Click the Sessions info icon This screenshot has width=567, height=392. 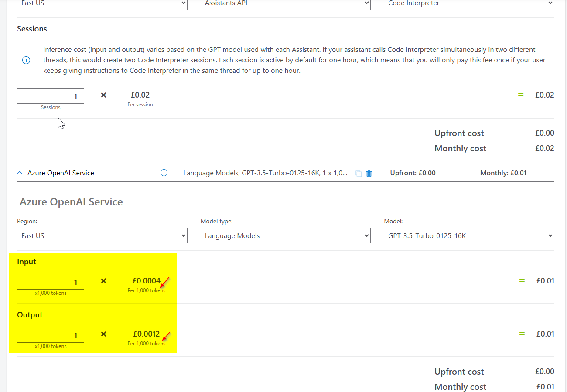click(26, 60)
